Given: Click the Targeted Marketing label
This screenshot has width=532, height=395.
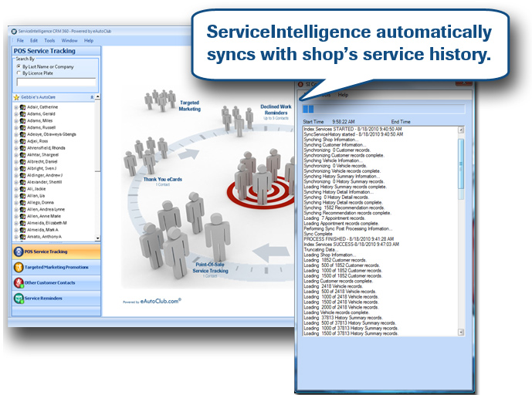Looking at the screenshot, I should pos(190,106).
